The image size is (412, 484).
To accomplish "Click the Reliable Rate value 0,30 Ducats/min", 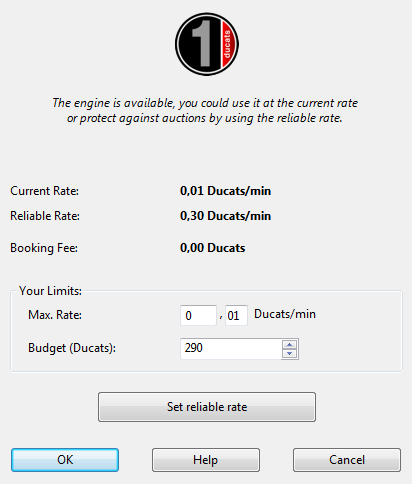I will pyautogui.click(x=225, y=216).
